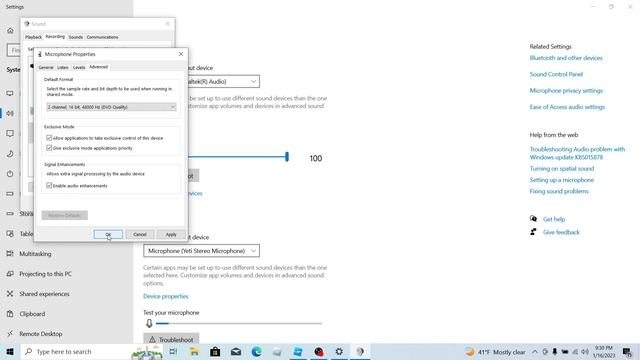This screenshot has width=640, height=360.
Task: Click the Settings gear on the taskbar
Action: (339, 351)
